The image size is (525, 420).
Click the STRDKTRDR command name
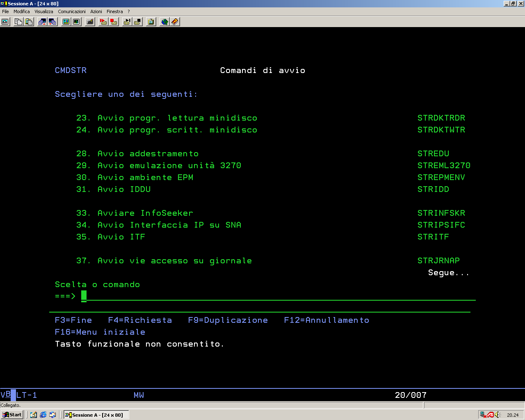tap(441, 118)
